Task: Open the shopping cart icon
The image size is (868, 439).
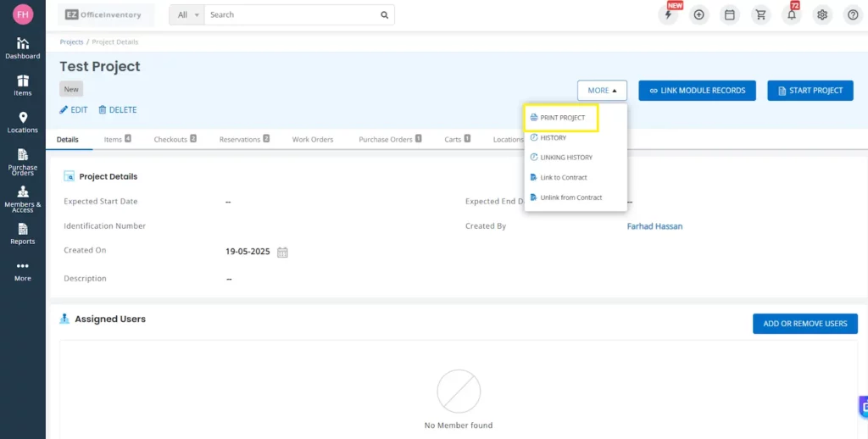Action: click(x=760, y=14)
